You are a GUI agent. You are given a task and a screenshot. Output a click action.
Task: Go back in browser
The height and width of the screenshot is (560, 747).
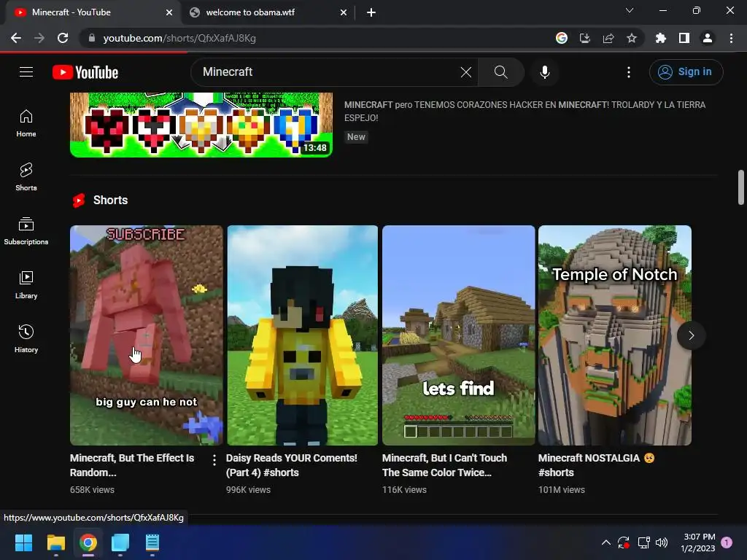click(16, 38)
